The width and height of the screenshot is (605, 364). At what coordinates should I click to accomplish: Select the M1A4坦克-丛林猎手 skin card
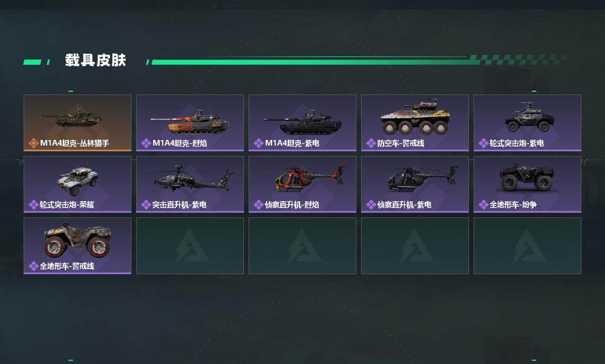(78, 123)
